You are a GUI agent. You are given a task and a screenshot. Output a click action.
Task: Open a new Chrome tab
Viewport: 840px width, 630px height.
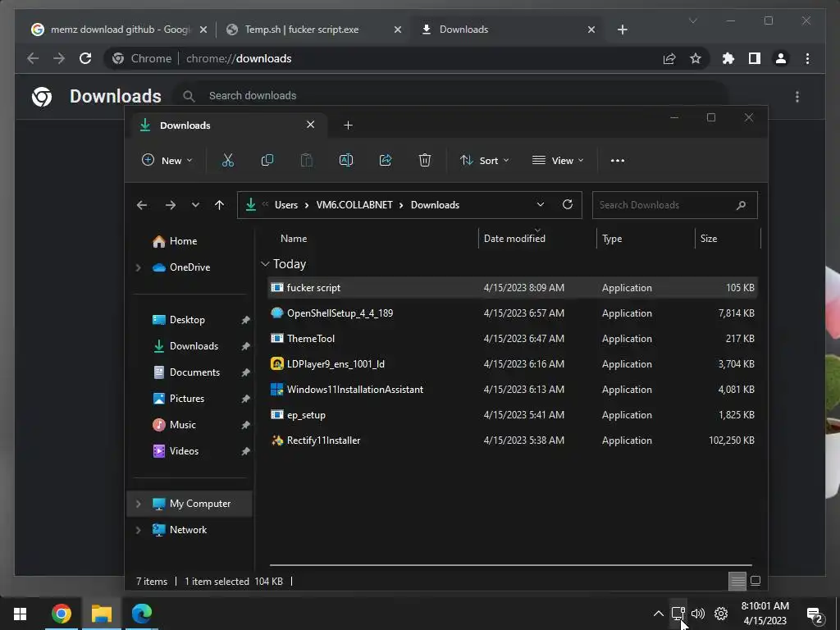(622, 30)
